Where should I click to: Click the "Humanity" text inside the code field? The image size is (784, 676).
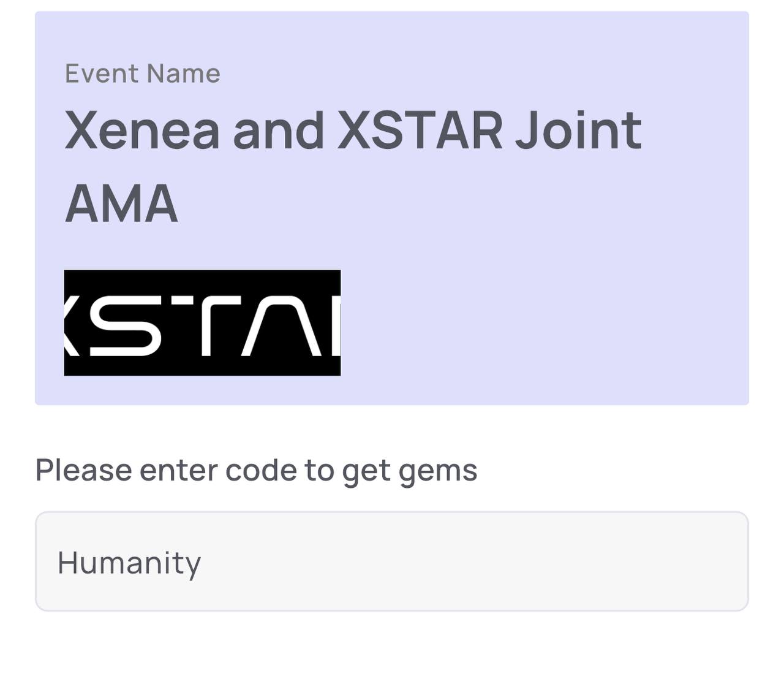(129, 563)
